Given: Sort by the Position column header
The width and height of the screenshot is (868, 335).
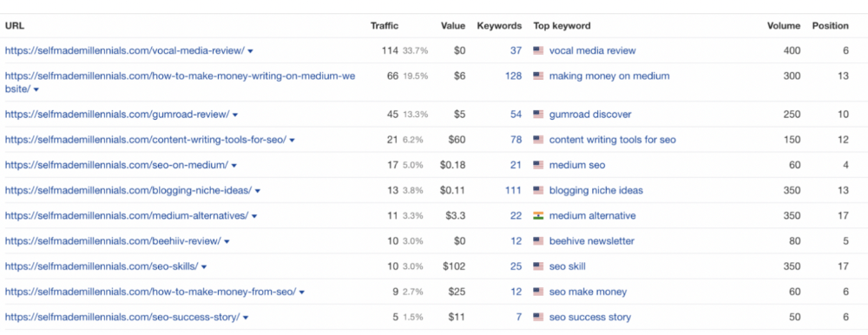Looking at the screenshot, I should (831, 25).
